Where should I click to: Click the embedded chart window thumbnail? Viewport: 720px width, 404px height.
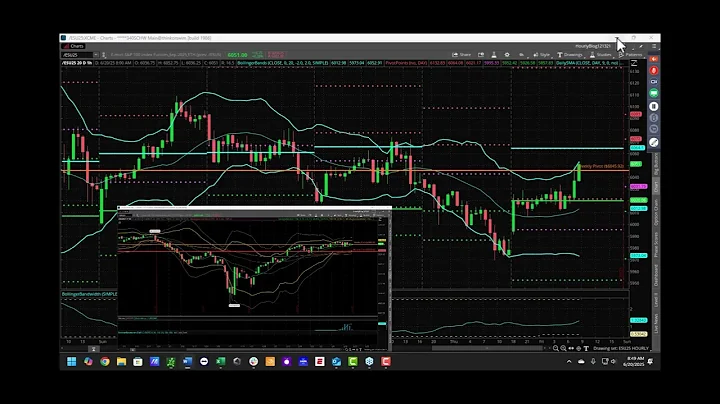point(254,278)
